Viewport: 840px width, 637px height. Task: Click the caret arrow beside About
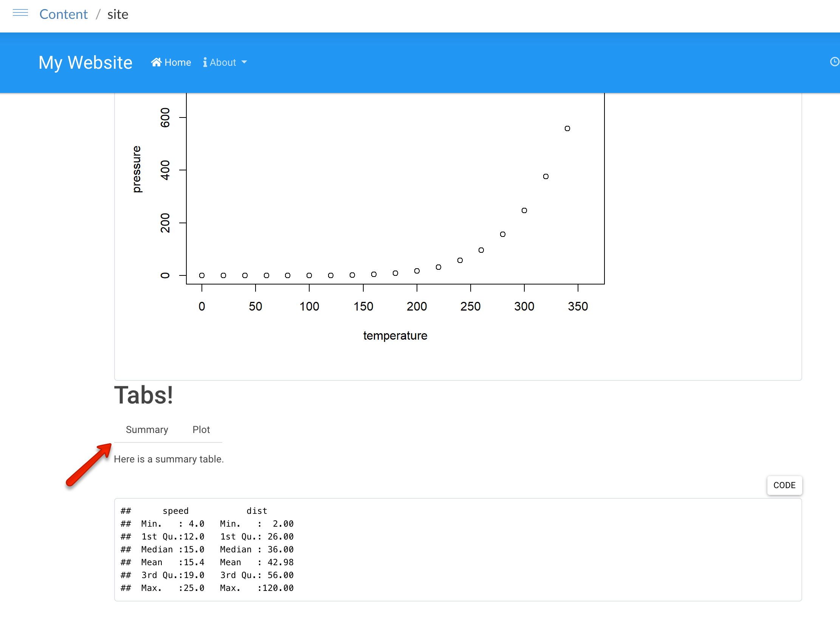[x=244, y=62]
